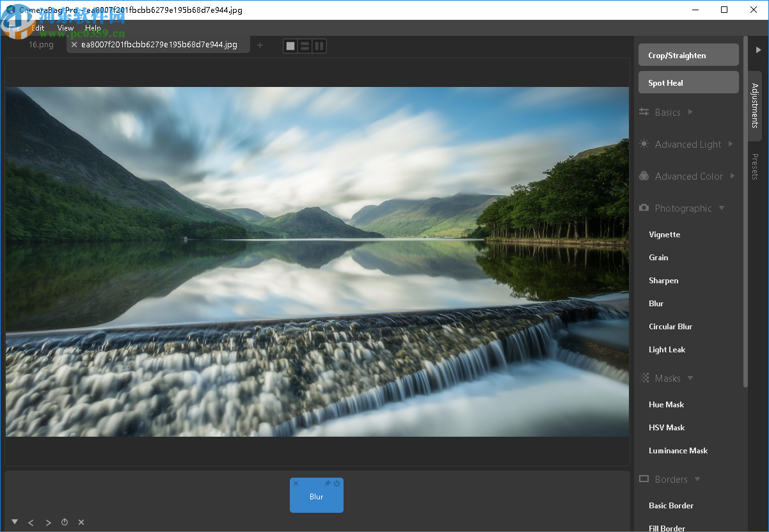Switch to the 16.png tab

[x=41, y=45]
